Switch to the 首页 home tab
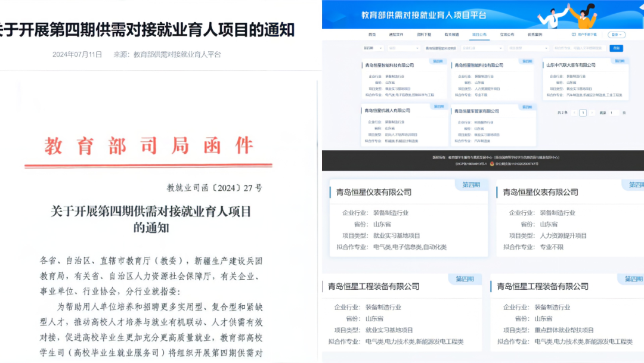 (372, 35)
